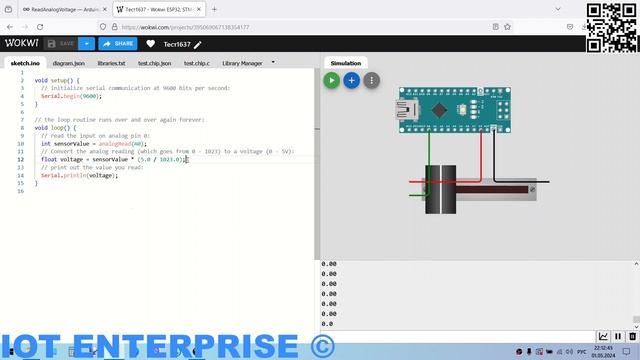Click the serial monitor scroll up arrow

[636, 264]
